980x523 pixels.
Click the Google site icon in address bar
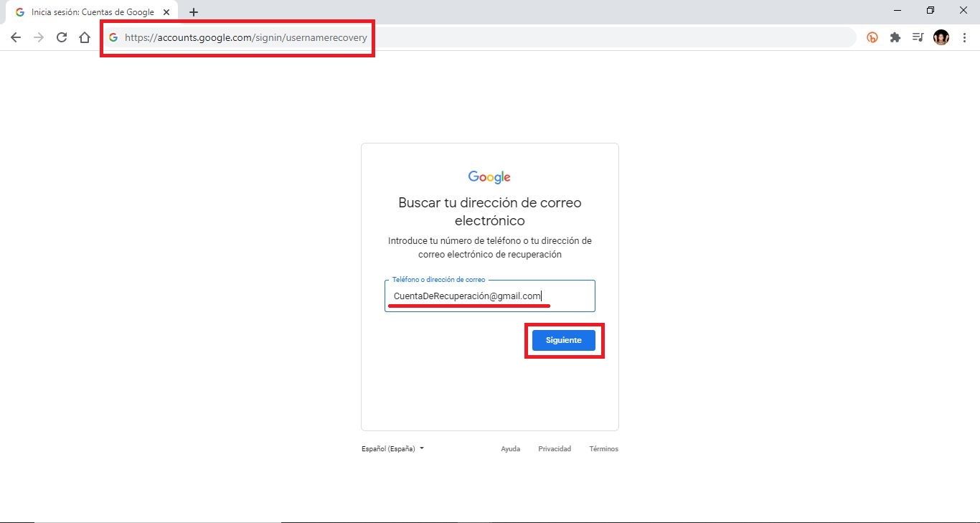point(113,37)
